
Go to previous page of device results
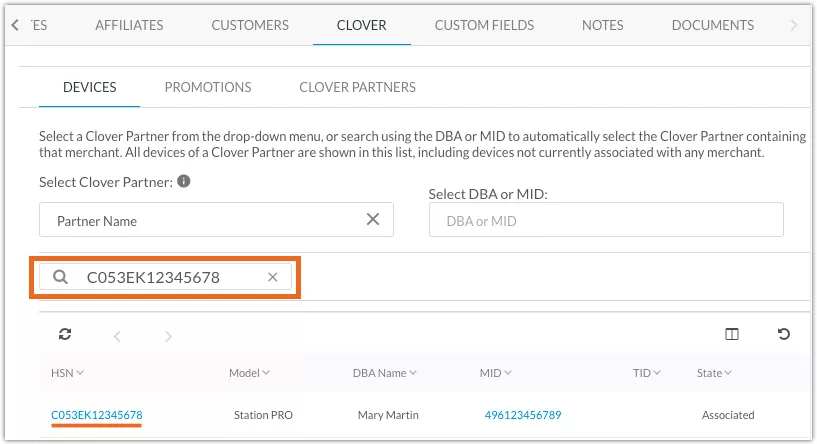[117, 336]
